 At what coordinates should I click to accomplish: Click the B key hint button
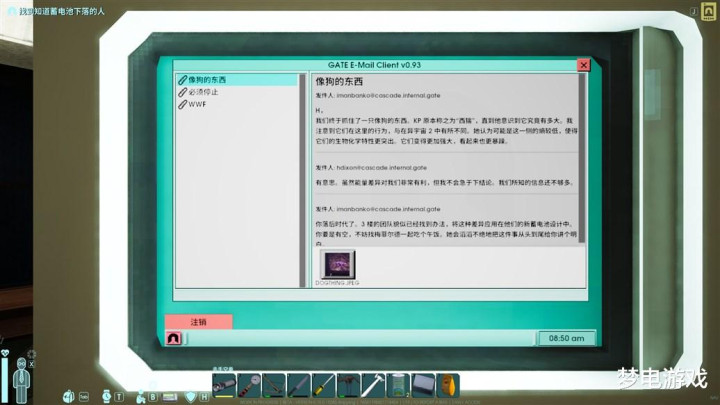153,397
